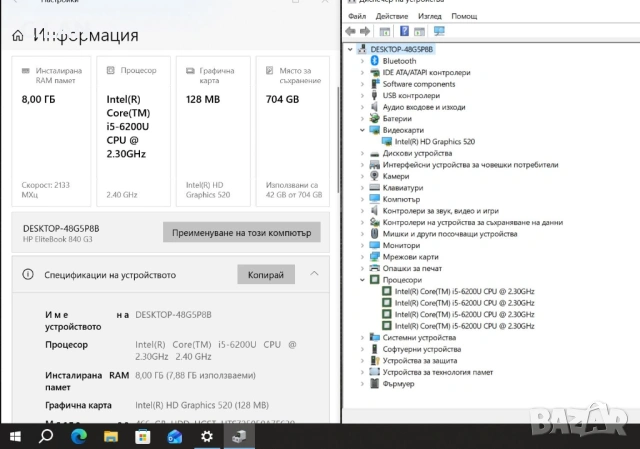The image size is (640, 449).
Task: Click the Графична карта 128 MB card
Action: [213, 131]
